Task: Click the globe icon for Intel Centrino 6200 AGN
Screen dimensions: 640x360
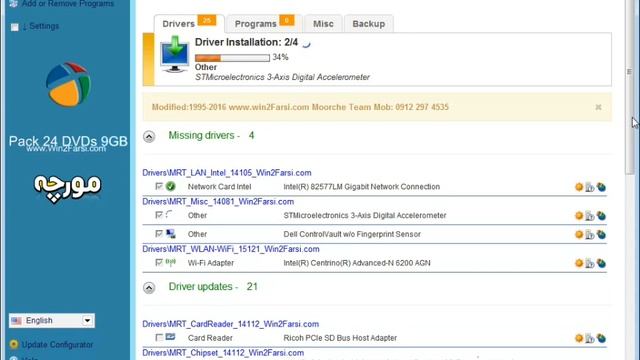Action: (601, 263)
